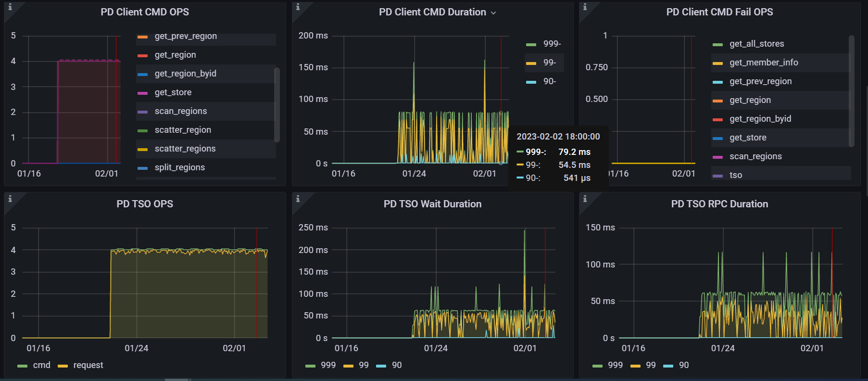
Task: Click yellow 99 color swatch in TSO Wait Duration
Action: point(348,366)
